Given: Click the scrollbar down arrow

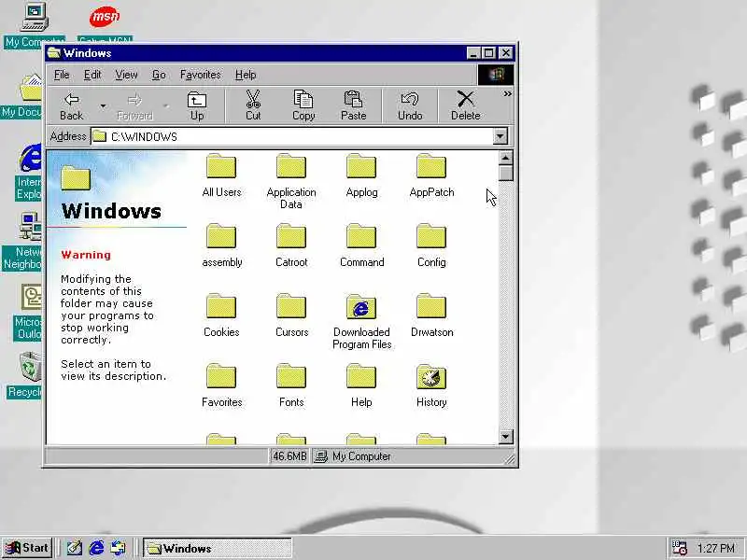Looking at the screenshot, I should coord(505,437).
